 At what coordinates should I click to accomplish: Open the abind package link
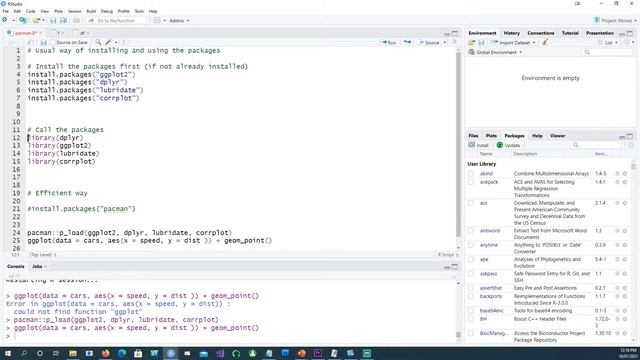tap(486, 173)
